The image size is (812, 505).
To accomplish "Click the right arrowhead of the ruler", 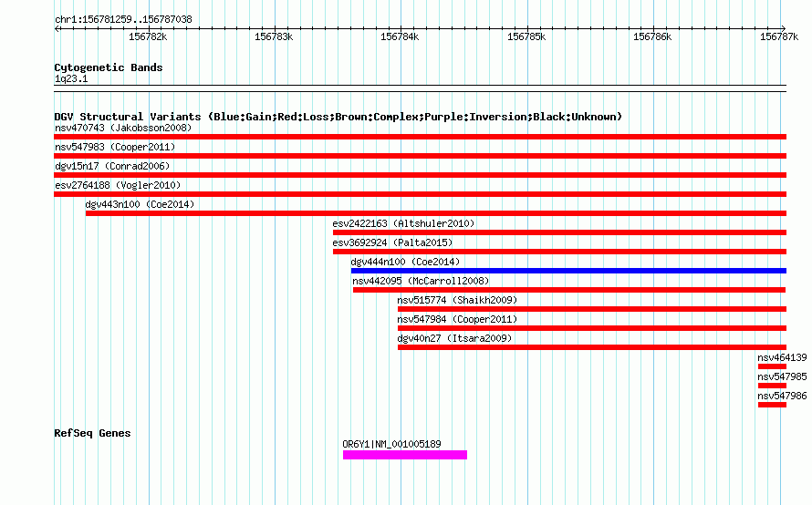I will [784, 29].
